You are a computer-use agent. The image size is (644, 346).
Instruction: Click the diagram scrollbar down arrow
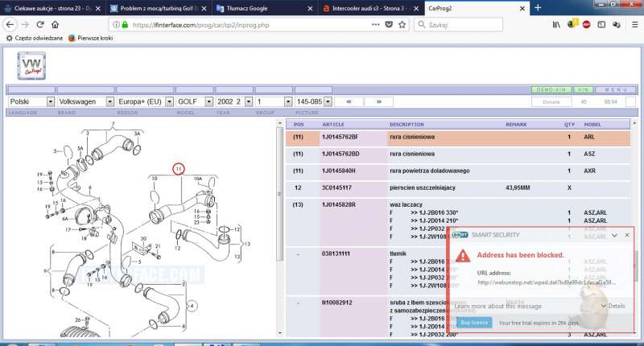pos(280,333)
